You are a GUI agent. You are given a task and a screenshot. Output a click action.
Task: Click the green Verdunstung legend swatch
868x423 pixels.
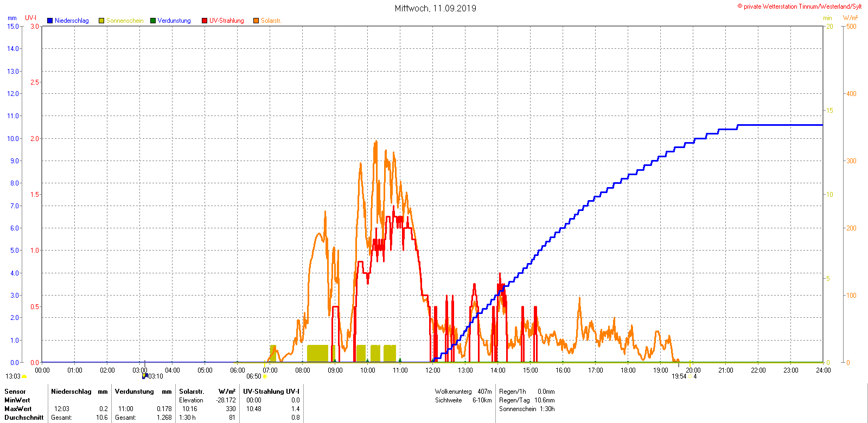(x=153, y=21)
